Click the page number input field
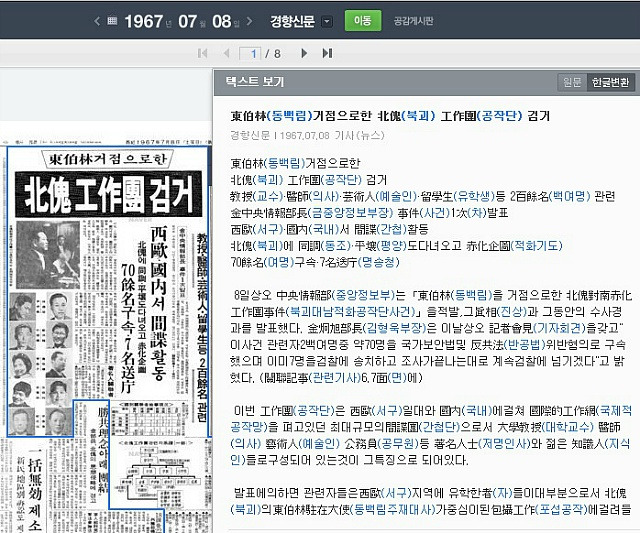The height and width of the screenshot is (533, 640). (250, 53)
